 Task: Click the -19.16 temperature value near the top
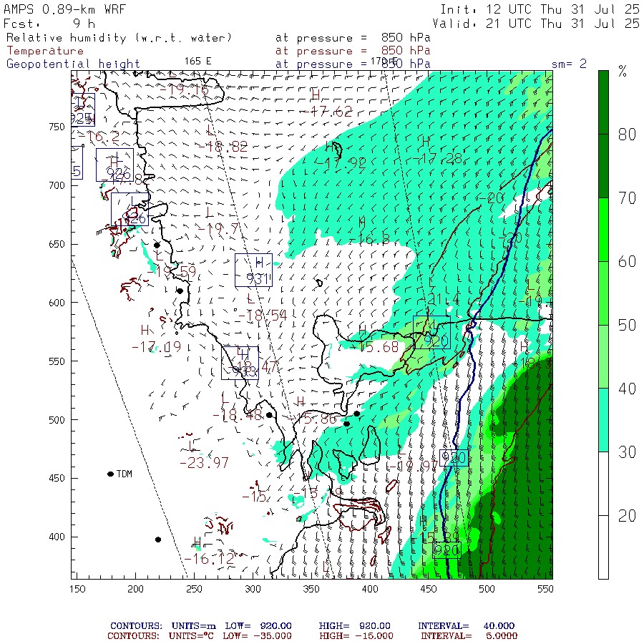pyautogui.click(x=184, y=90)
